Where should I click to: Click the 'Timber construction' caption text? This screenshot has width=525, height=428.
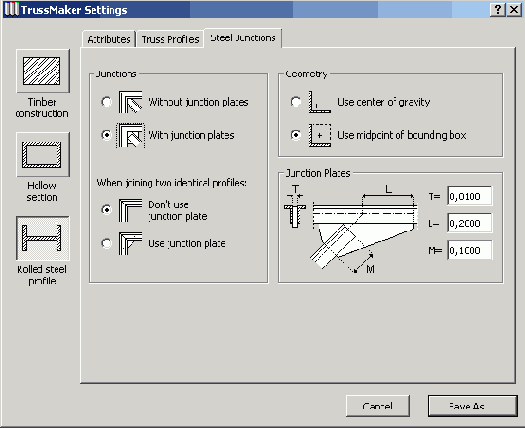tap(42, 108)
